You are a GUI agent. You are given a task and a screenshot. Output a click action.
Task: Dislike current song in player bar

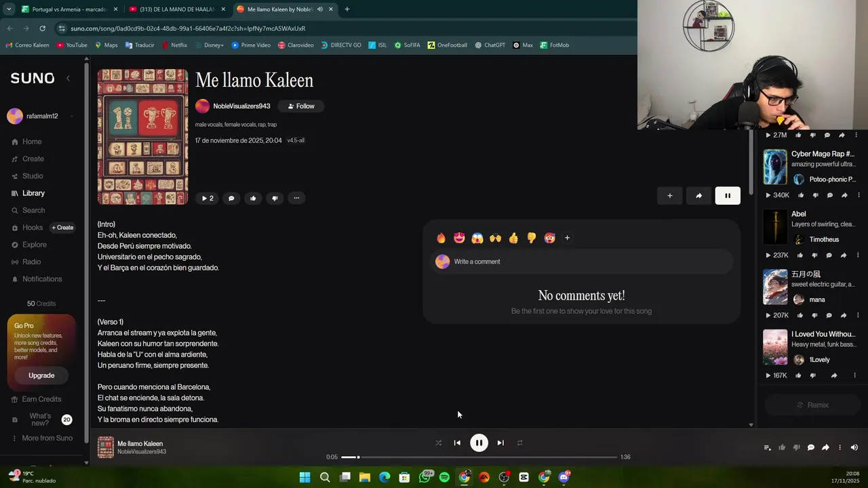coord(796,447)
